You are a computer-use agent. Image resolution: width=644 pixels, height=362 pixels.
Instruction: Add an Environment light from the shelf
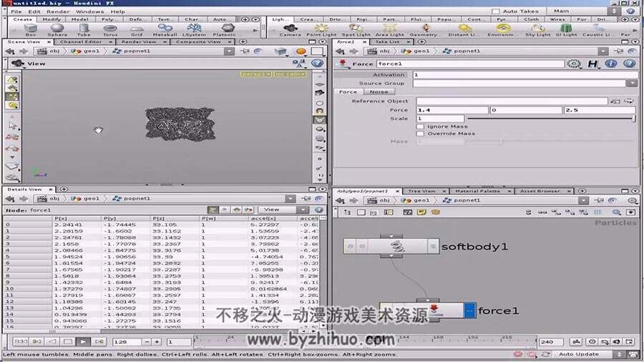coord(502,29)
